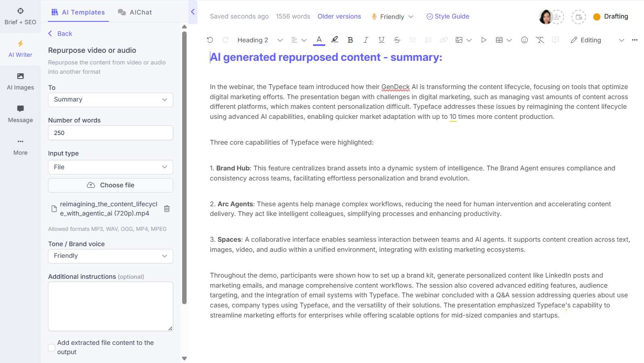Go back to the templates list
Screen dimensions: 644x363
point(60,34)
